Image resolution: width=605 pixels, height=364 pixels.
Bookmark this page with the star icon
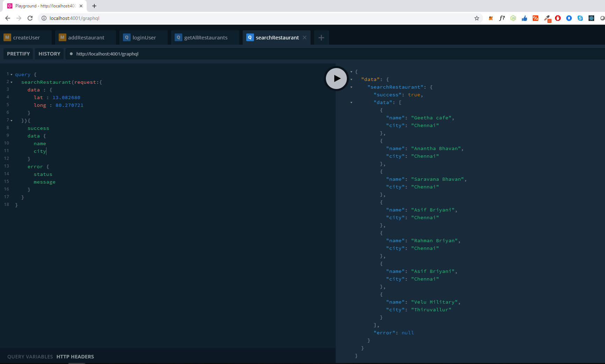coord(476,18)
